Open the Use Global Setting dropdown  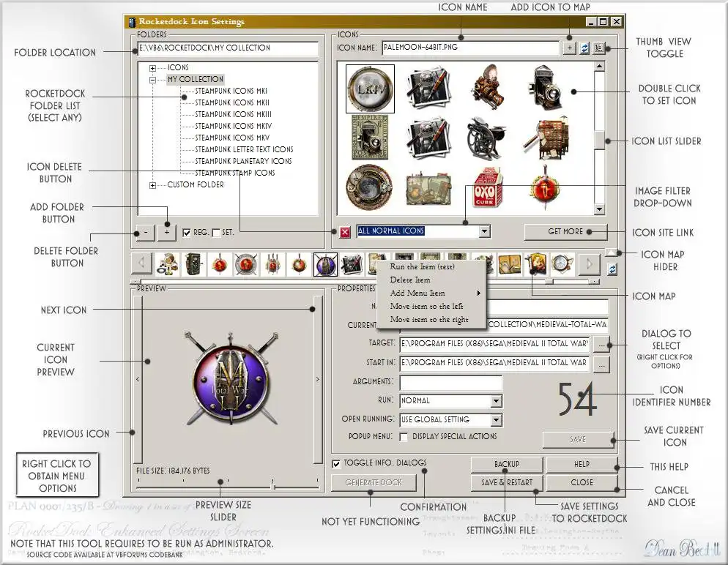pyautogui.click(x=497, y=420)
